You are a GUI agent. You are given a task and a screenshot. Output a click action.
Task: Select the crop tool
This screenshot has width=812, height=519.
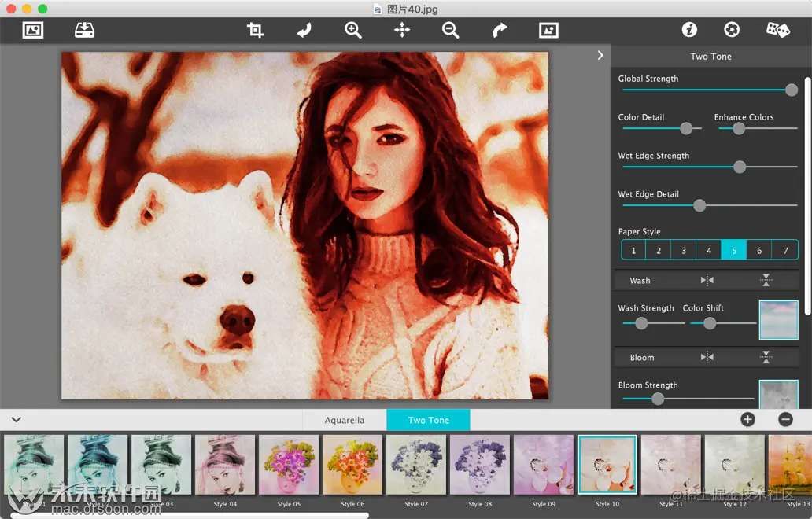[255, 30]
